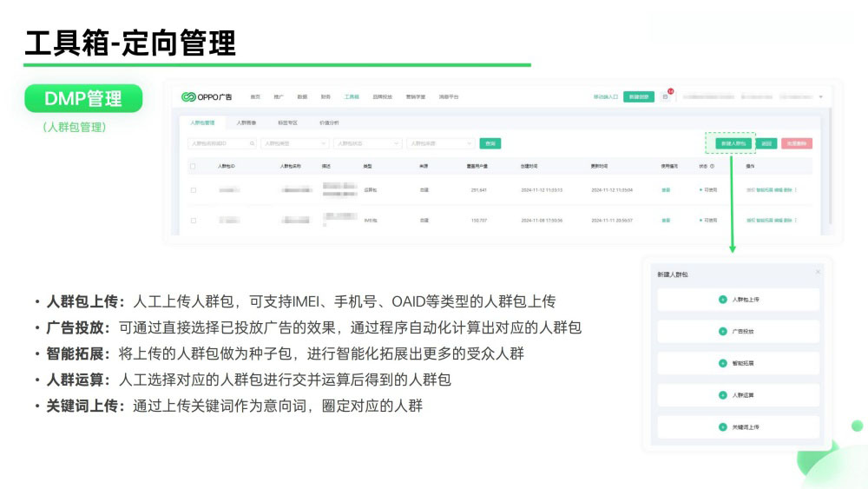
Task: Click the green DMP管理 label
Action: (83, 98)
